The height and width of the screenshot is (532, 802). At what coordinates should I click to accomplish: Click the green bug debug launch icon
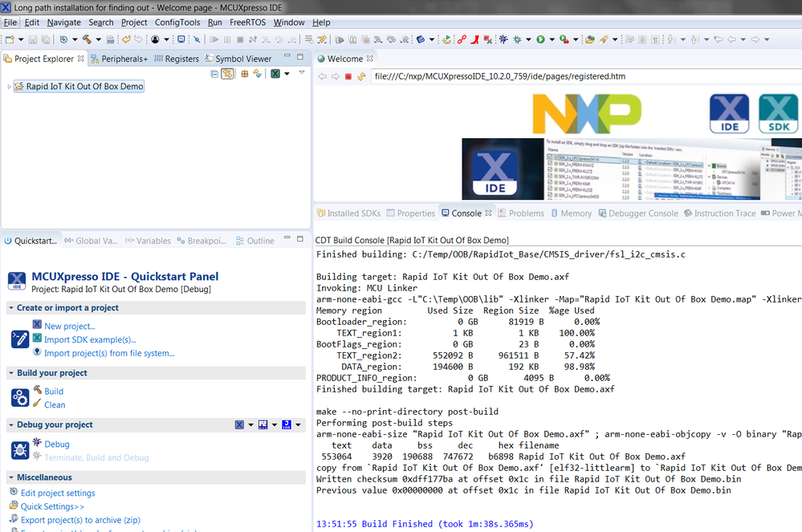[517, 39]
